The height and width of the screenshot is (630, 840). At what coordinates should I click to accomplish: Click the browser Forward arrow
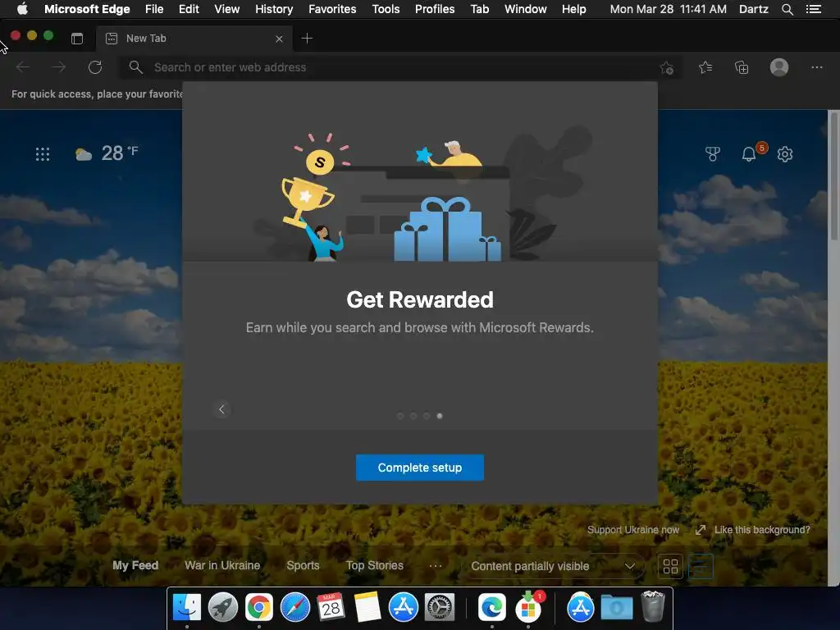pos(59,67)
